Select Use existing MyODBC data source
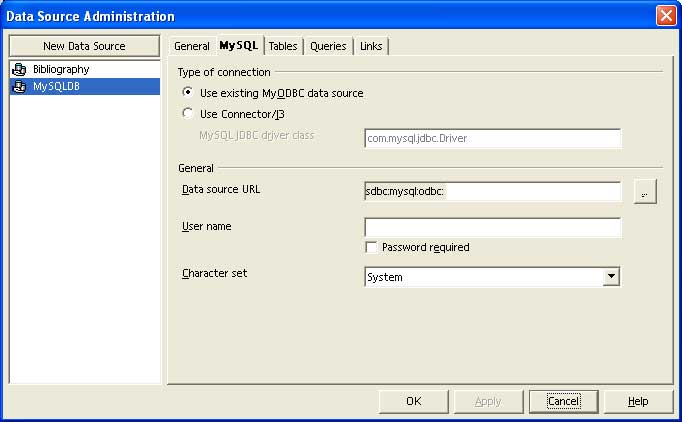Screen dimensions: 682x422 pyautogui.click(x=187, y=93)
